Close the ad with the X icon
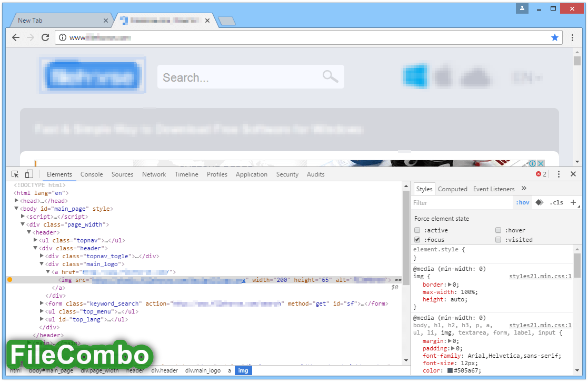 (541, 163)
